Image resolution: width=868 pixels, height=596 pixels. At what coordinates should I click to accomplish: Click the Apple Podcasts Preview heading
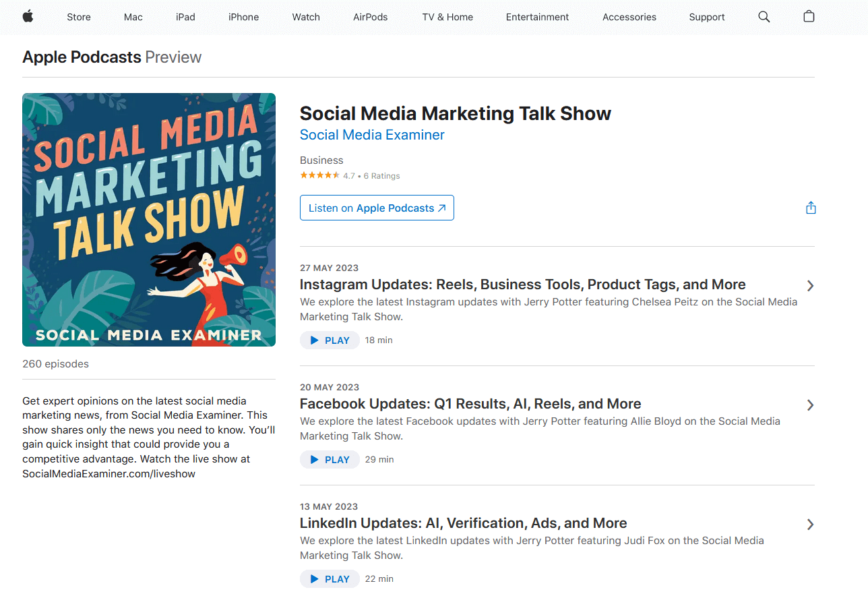pos(112,57)
